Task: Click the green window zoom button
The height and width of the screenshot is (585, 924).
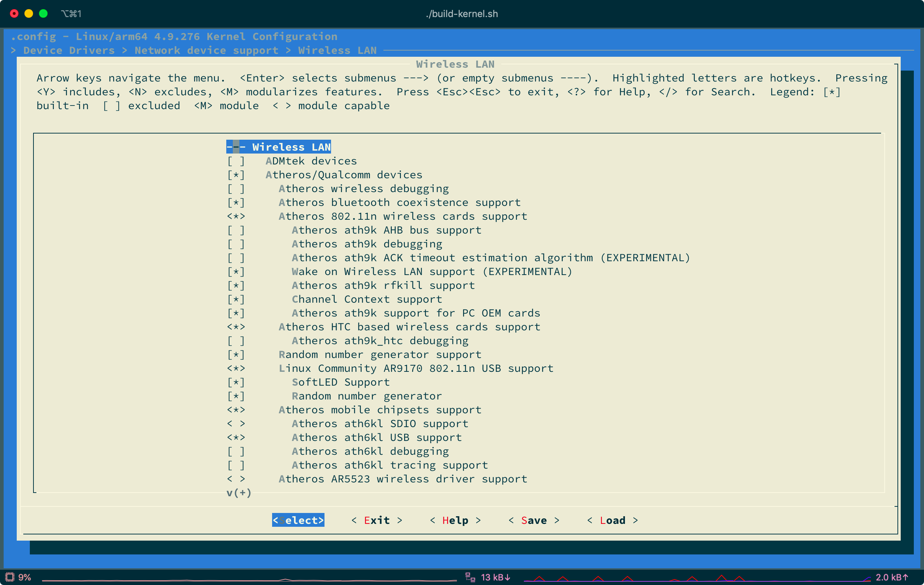Action: click(43, 14)
